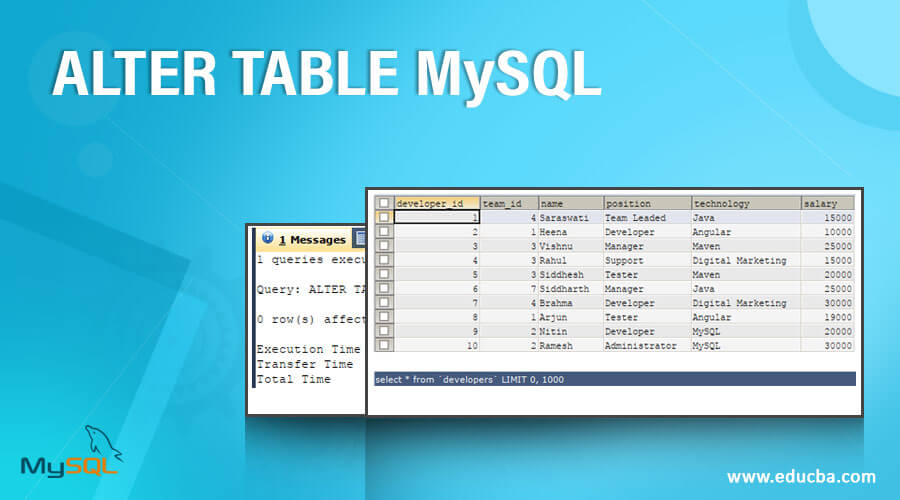Sort by position column header
The image size is (900, 500).
click(647, 203)
